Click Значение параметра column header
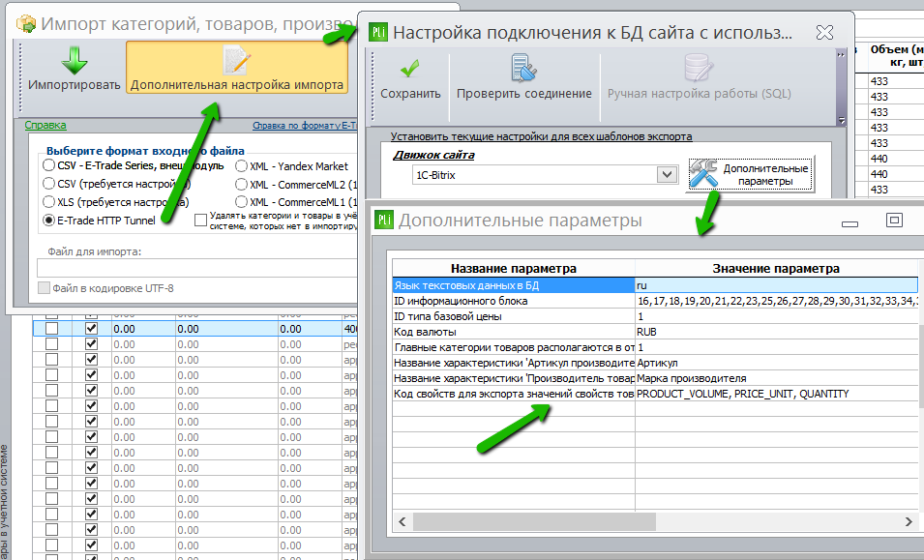 (776, 269)
